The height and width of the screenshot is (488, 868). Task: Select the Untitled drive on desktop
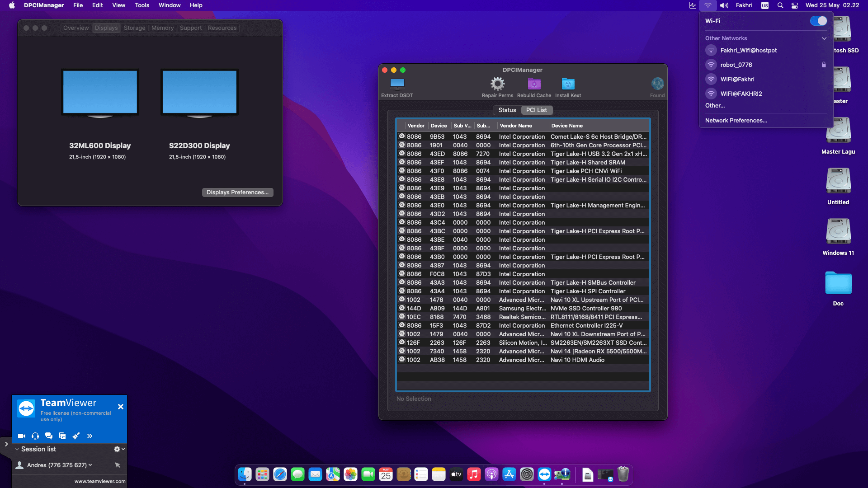(x=838, y=187)
